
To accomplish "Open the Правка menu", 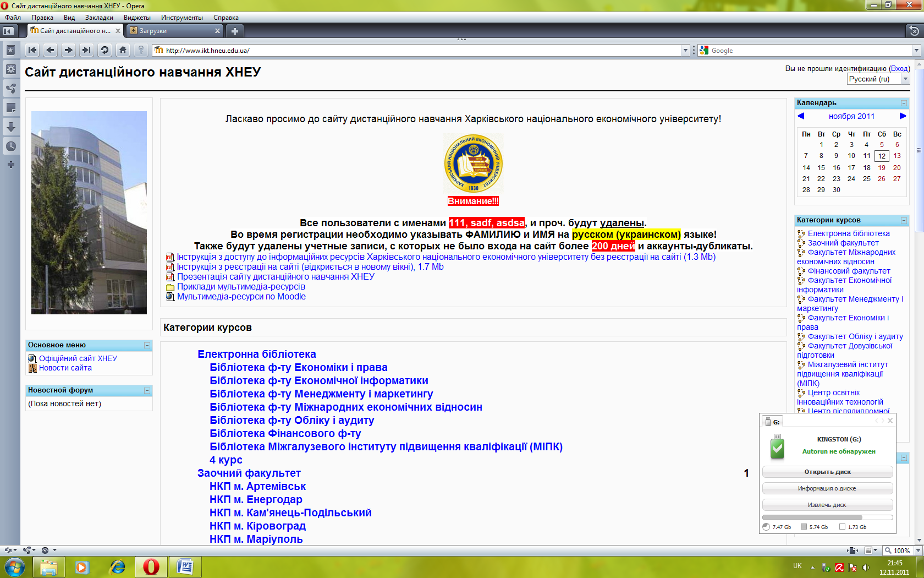I will coord(42,18).
